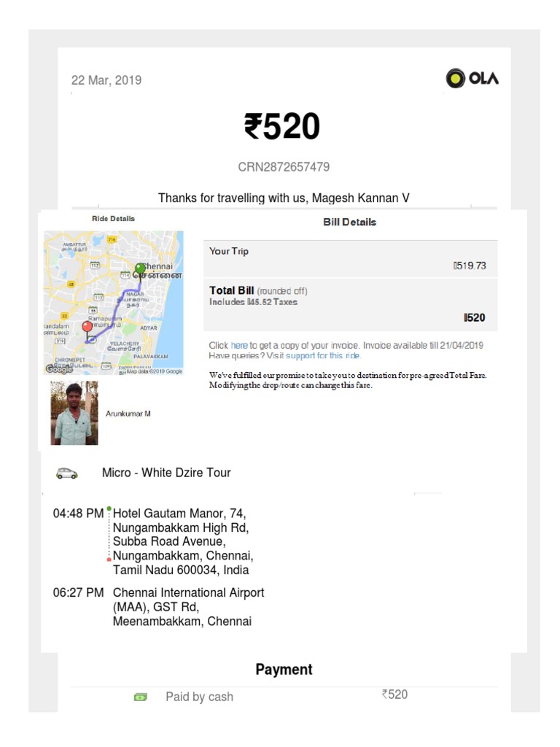Open driver Arunkumar M's photo
This screenshot has height=747, width=560.
click(x=74, y=413)
